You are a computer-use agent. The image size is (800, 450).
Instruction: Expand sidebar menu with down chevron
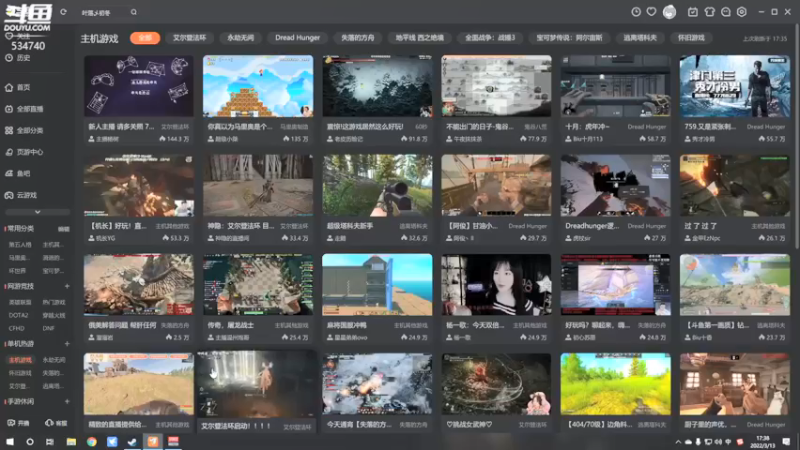[37, 212]
